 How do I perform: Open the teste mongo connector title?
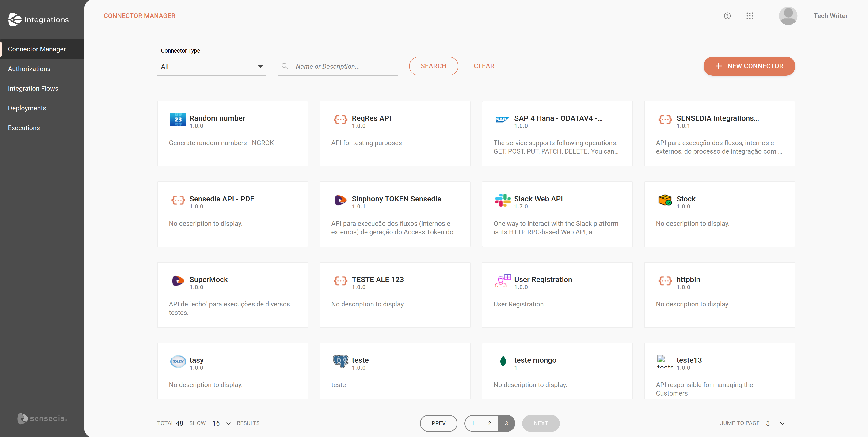tap(535, 360)
